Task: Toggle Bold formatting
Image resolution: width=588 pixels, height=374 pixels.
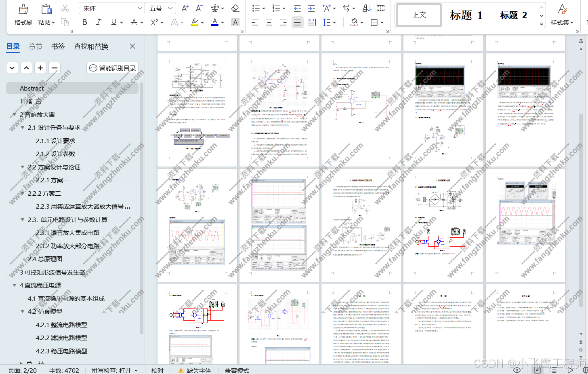Action: click(84, 22)
